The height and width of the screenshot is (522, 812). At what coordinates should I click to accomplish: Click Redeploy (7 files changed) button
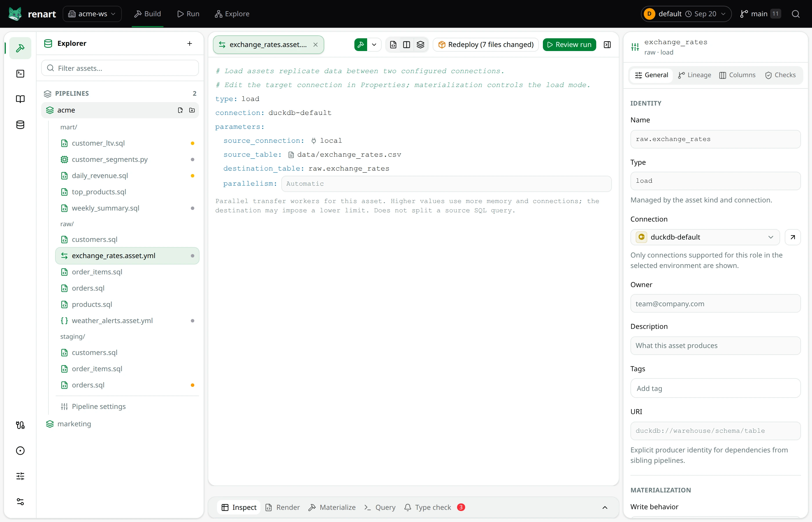coord(485,45)
